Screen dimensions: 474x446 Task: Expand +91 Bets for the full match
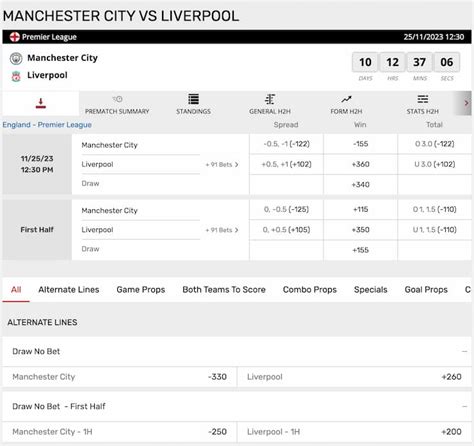point(222,164)
